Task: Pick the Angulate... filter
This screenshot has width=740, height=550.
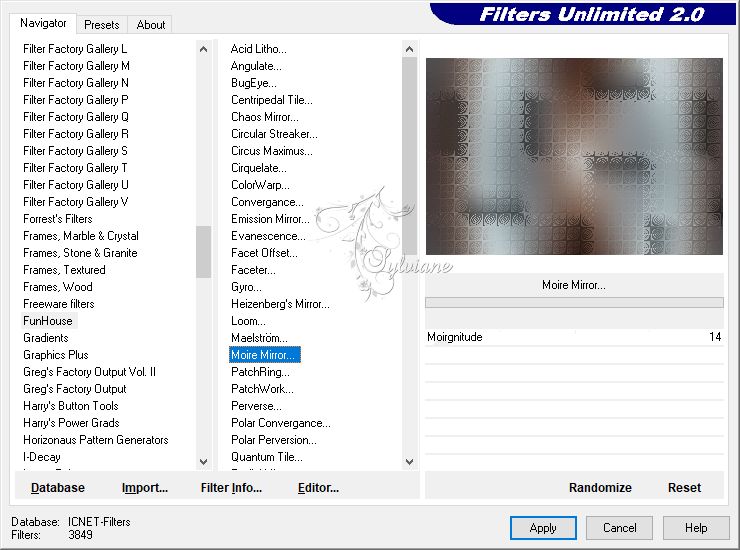Action: click(256, 66)
